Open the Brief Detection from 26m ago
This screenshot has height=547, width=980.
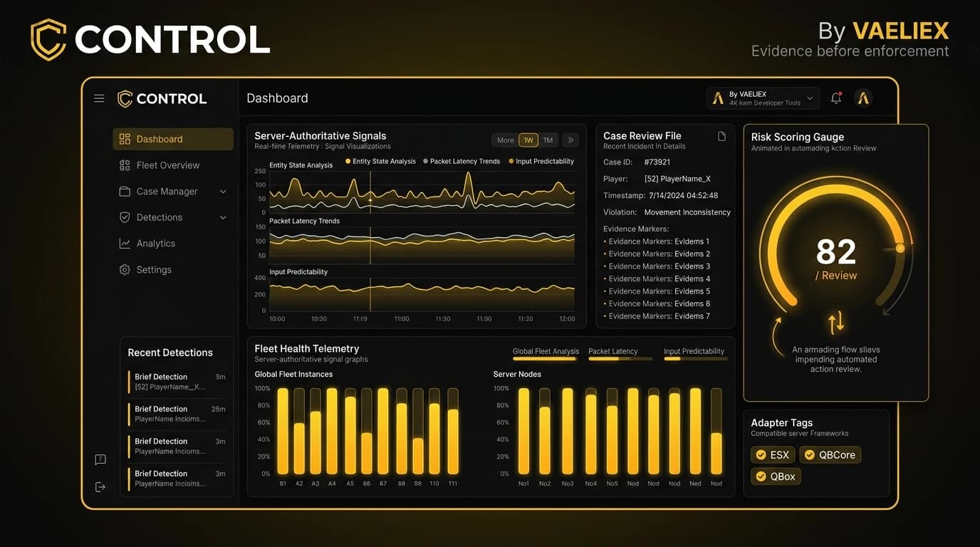[176, 414]
